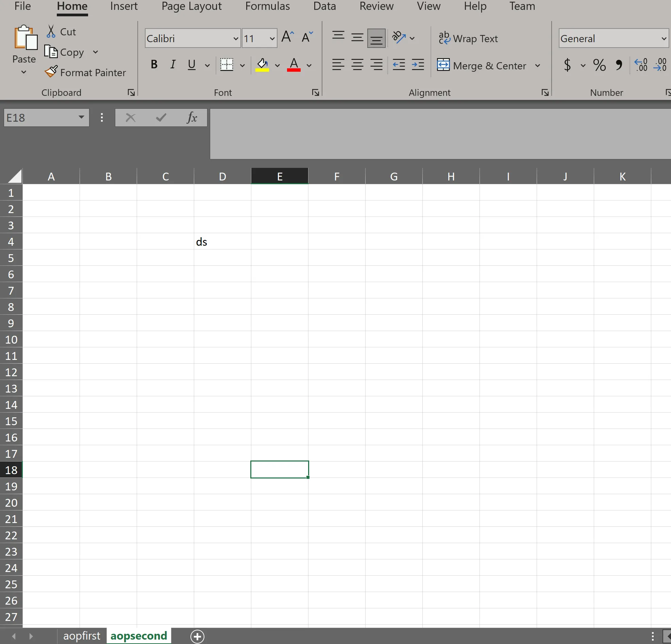Go to the previous sheet arrow
This screenshot has height=644, width=671.
click(14, 636)
